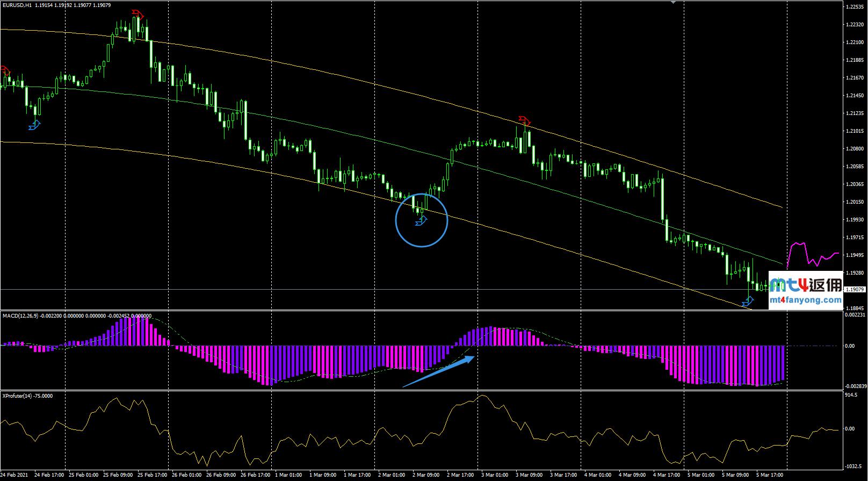
Task: Click the EURUSD,H1 symbol title text
Action: [17, 5]
